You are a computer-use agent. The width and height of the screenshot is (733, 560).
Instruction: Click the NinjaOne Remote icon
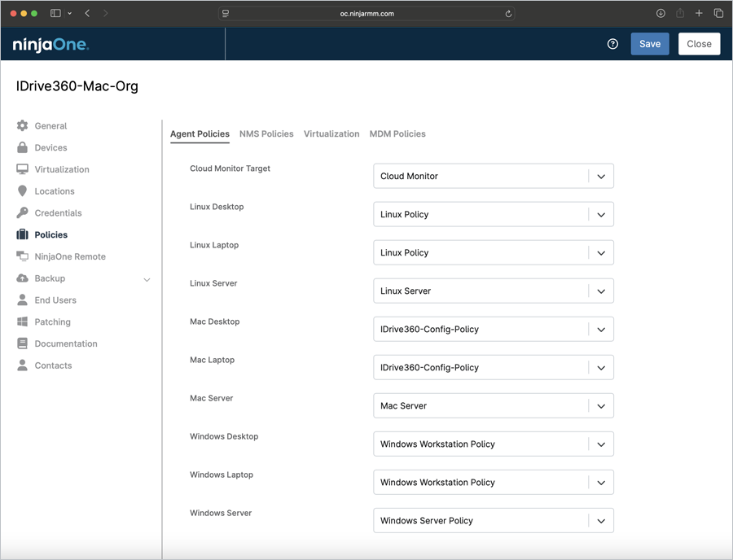22,256
